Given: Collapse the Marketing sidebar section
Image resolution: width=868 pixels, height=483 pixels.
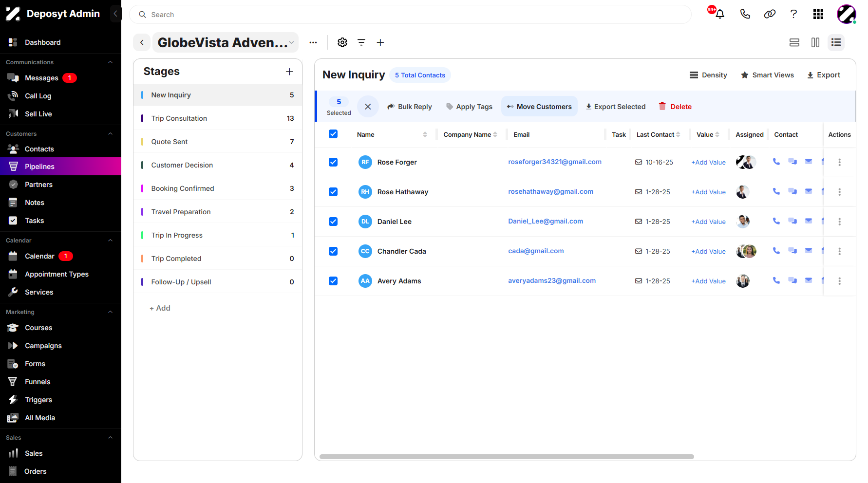Looking at the screenshot, I should pos(110,312).
